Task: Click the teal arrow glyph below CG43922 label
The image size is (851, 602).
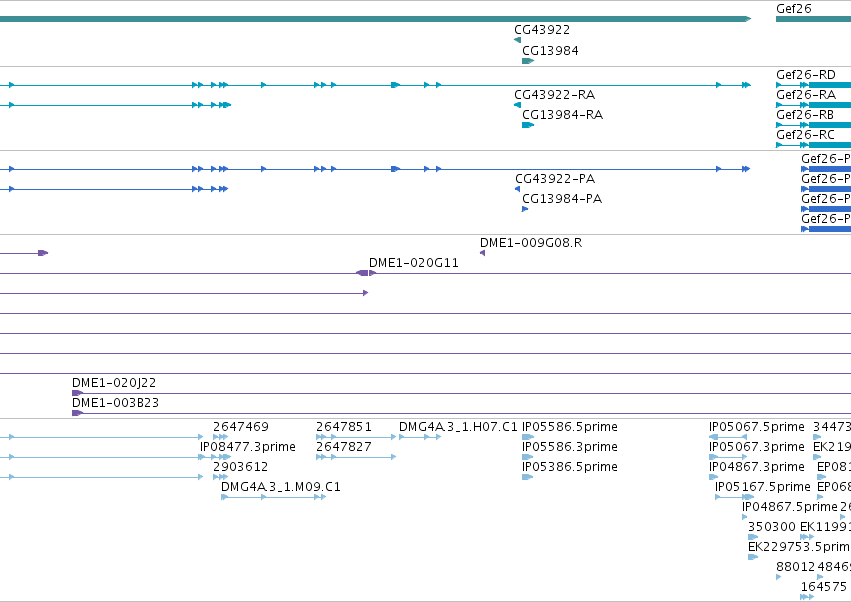Action: (x=517, y=40)
